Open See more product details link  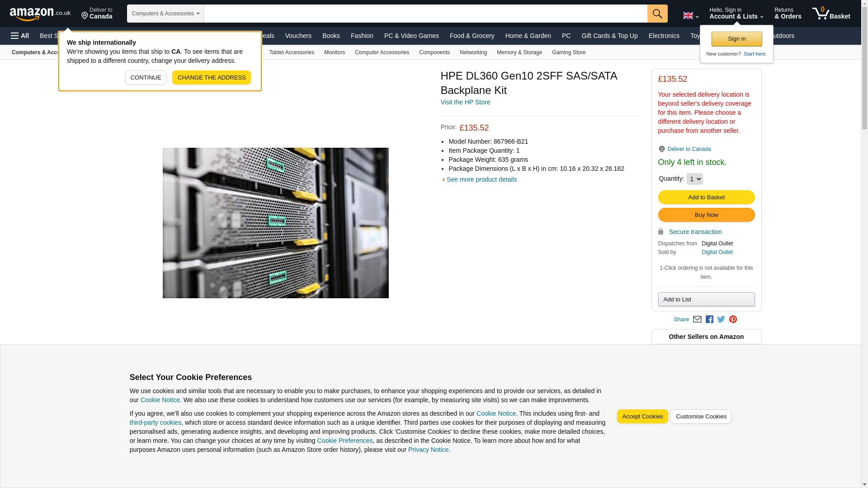(481, 179)
